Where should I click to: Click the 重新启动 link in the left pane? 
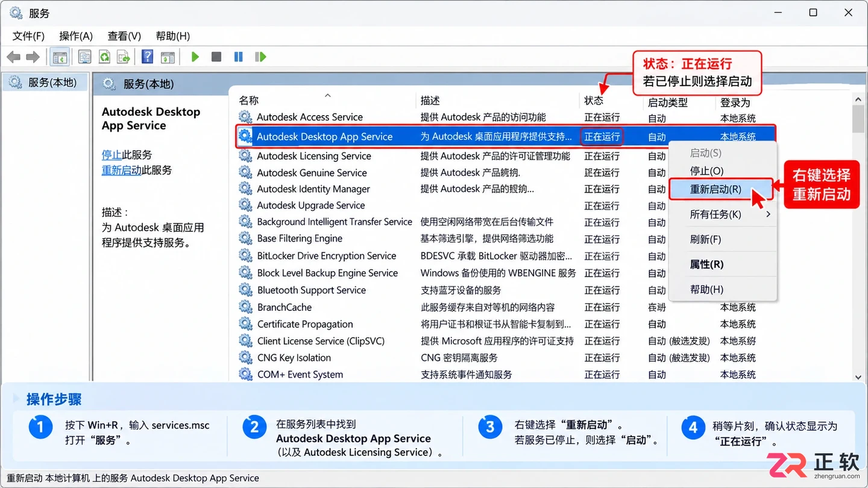(121, 170)
